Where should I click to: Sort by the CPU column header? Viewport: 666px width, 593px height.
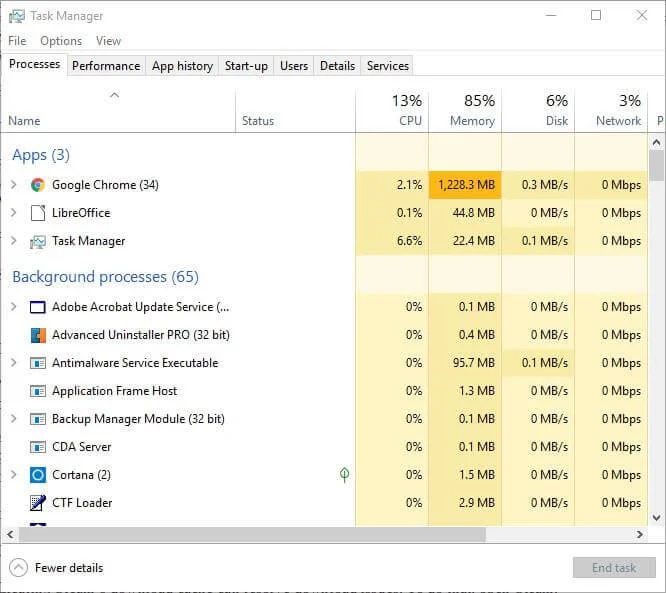coord(392,110)
